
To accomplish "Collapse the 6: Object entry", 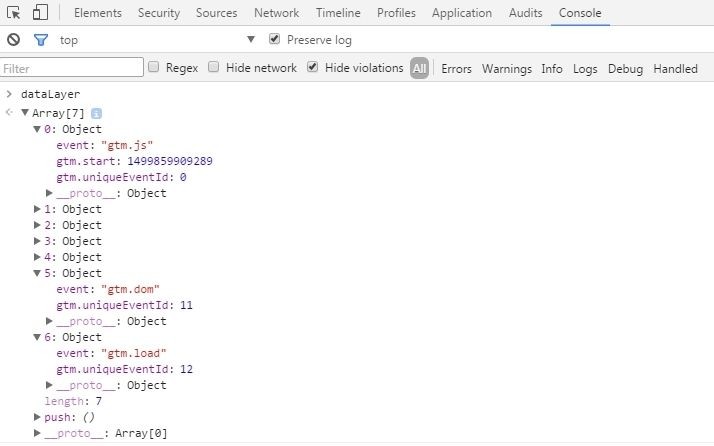I will coord(37,337).
